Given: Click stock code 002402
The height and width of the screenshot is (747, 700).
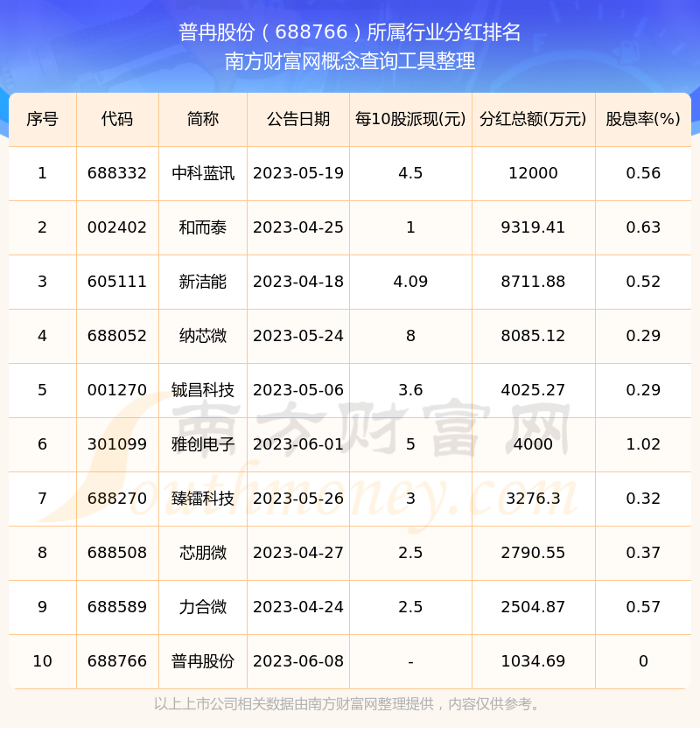Looking at the screenshot, I should tap(117, 227).
